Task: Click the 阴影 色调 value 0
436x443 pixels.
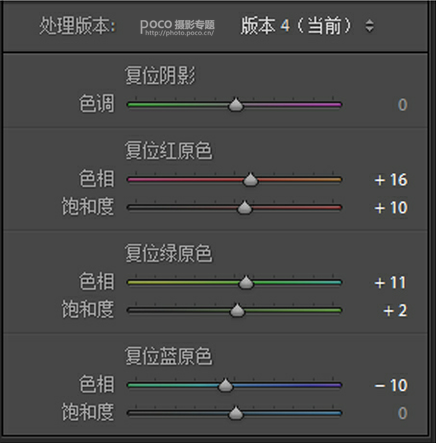Action: click(x=403, y=105)
